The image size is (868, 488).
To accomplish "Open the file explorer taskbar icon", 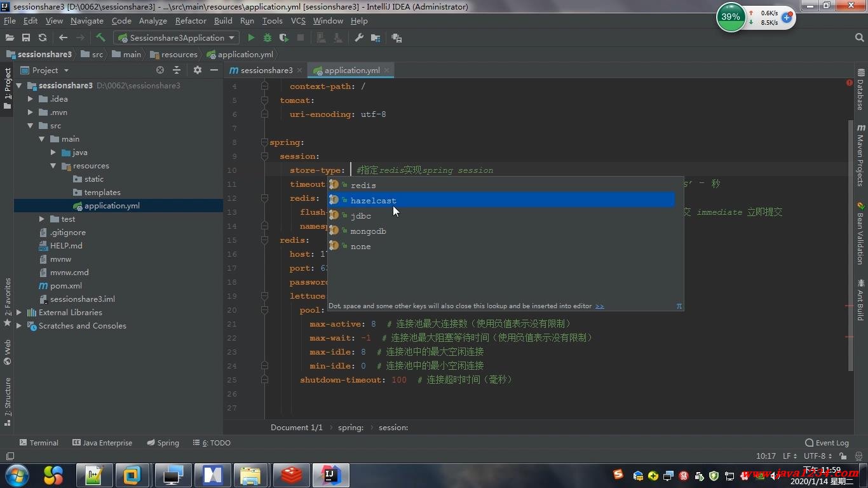I will point(251,475).
